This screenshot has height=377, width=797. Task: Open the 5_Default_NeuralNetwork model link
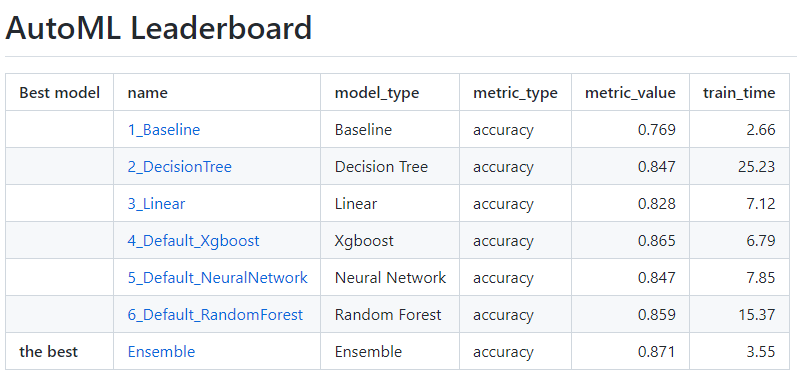218,278
